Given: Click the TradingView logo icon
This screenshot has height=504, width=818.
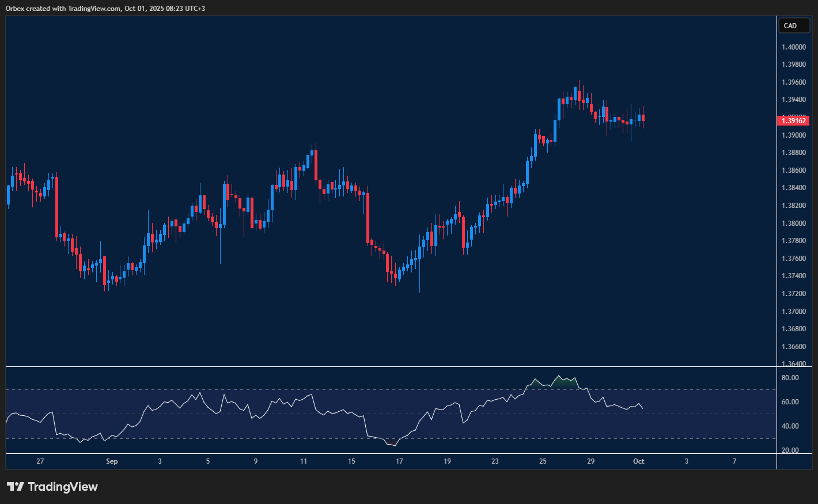Looking at the screenshot, I should coord(16,487).
